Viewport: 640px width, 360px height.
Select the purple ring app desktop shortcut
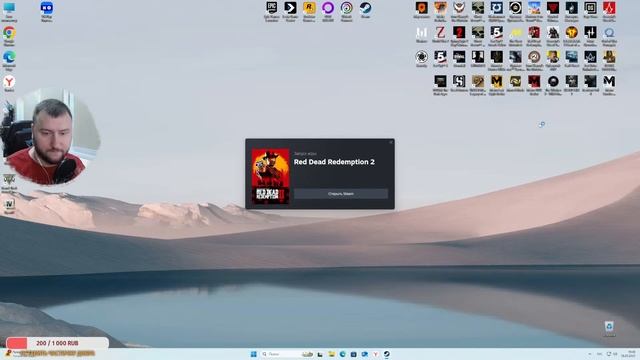click(x=328, y=8)
